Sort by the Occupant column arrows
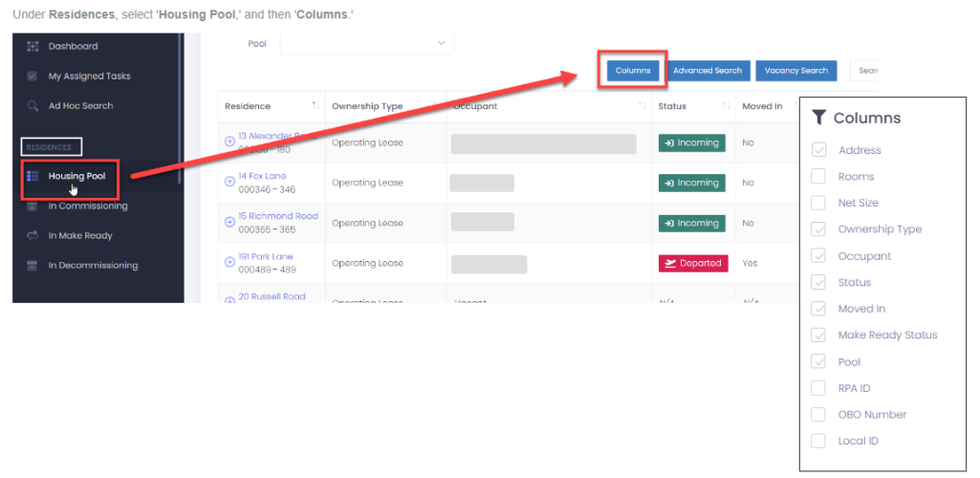 [642, 106]
